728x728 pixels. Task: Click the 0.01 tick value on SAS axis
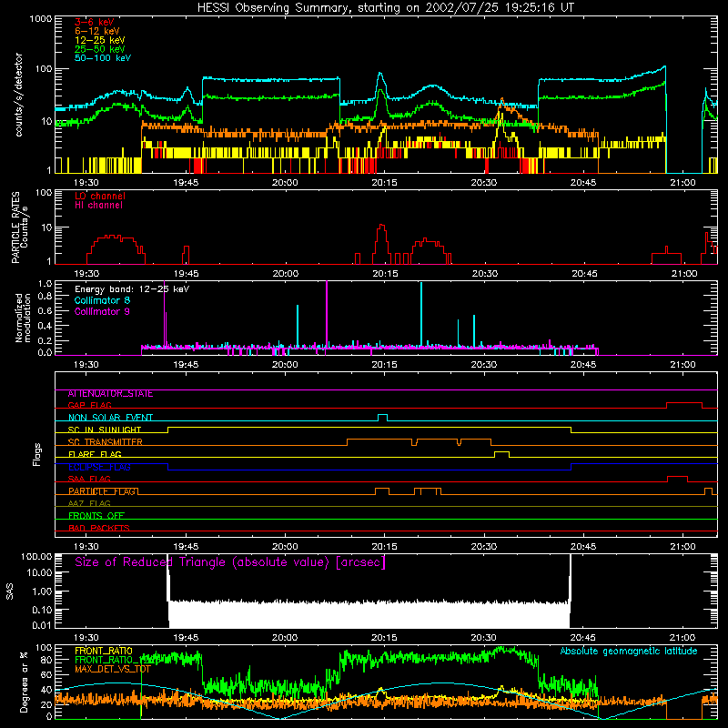(42, 625)
